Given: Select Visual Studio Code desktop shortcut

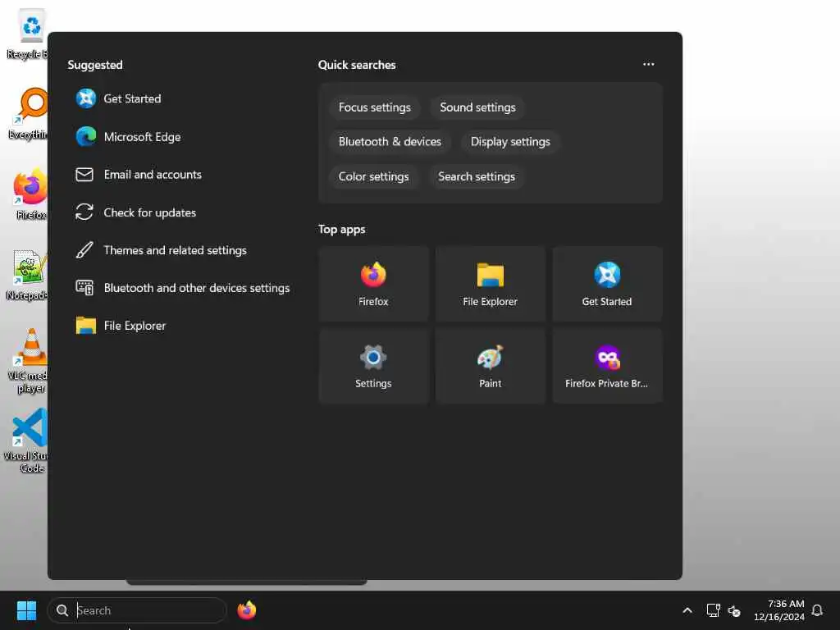Looking at the screenshot, I should pyautogui.click(x=27, y=441).
